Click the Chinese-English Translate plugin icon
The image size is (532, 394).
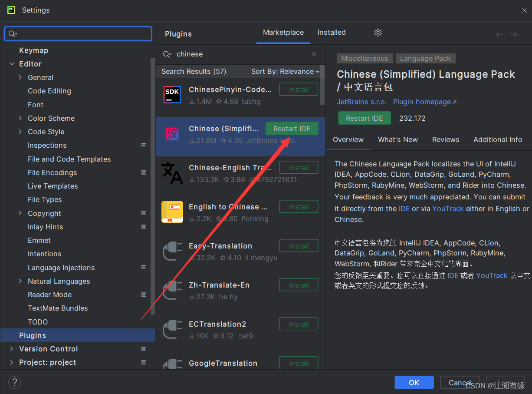coord(172,173)
